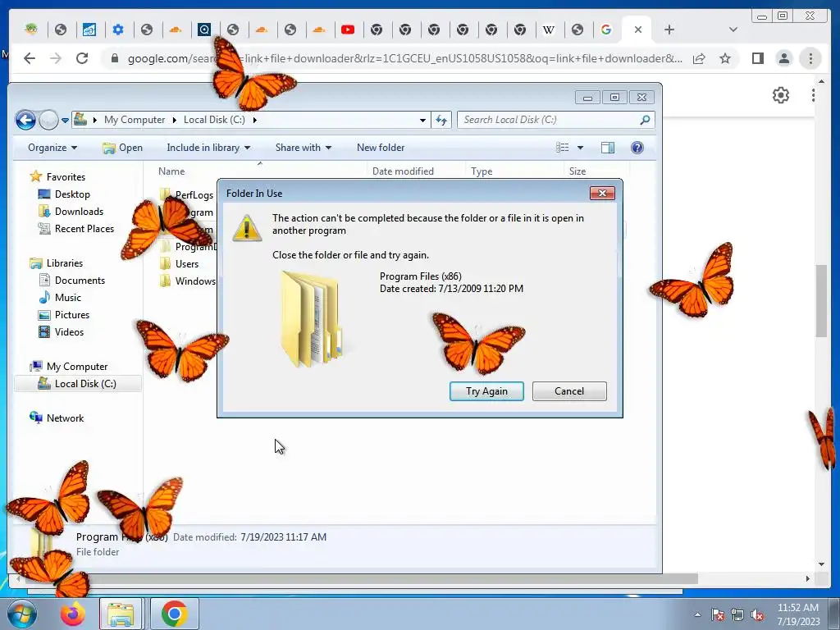Screen dimensions: 840x630
Task: Open the Chrome profile icon
Action: click(x=783, y=58)
